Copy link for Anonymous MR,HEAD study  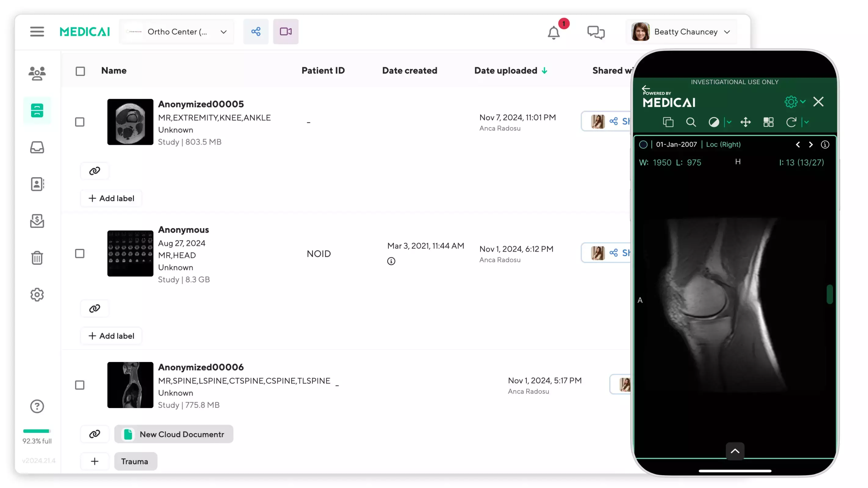tap(95, 308)
